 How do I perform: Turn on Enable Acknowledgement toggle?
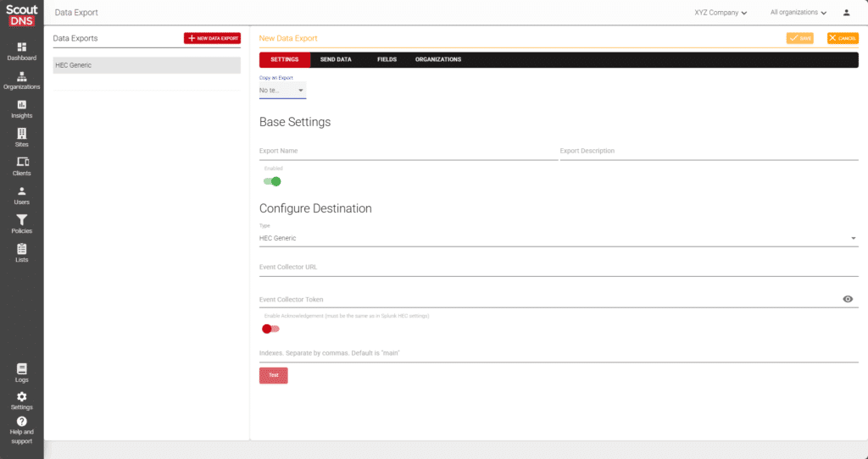[270, 329]
